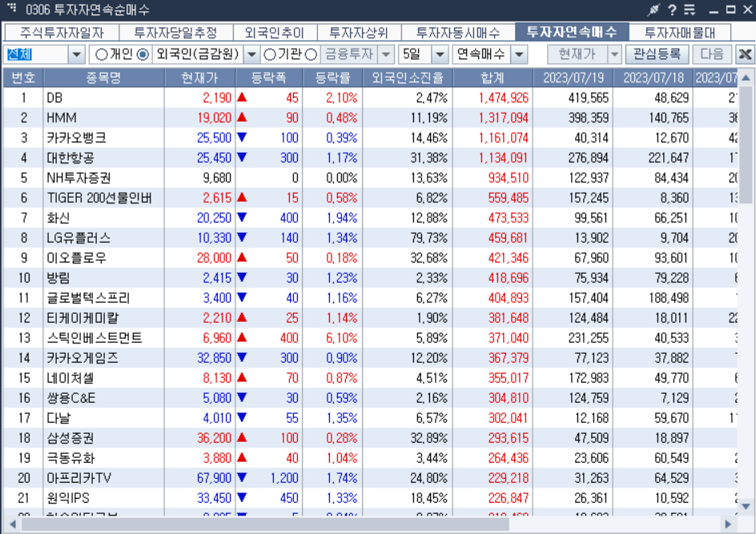This screenshot has width=756, height=534.
Task: Select the 외국인(금감원) radio button
Action: click(x=143, y=54)
